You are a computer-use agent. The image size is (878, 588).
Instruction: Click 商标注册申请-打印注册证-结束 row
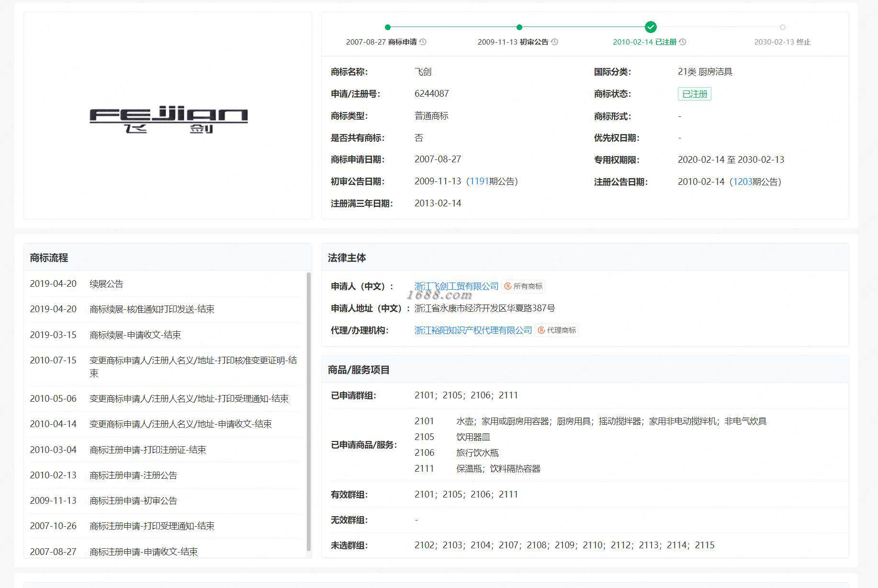click(165, 450)
